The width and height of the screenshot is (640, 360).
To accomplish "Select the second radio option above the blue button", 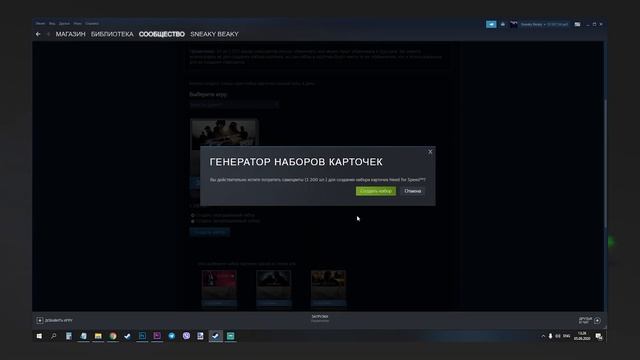I will click(193, 221).
